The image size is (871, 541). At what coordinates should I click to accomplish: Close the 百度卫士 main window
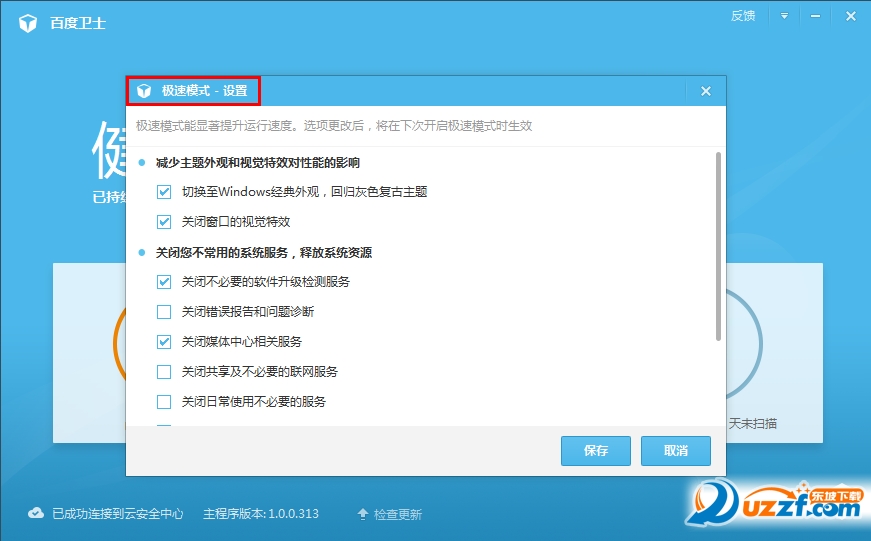850,16
